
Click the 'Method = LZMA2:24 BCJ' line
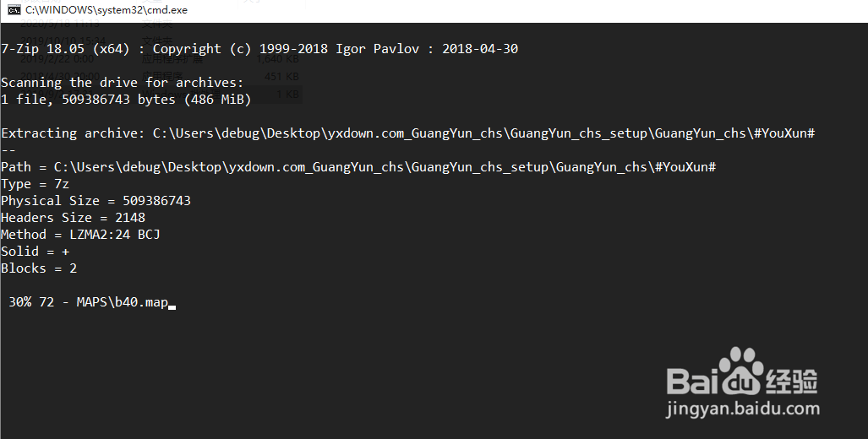(81, 235)
